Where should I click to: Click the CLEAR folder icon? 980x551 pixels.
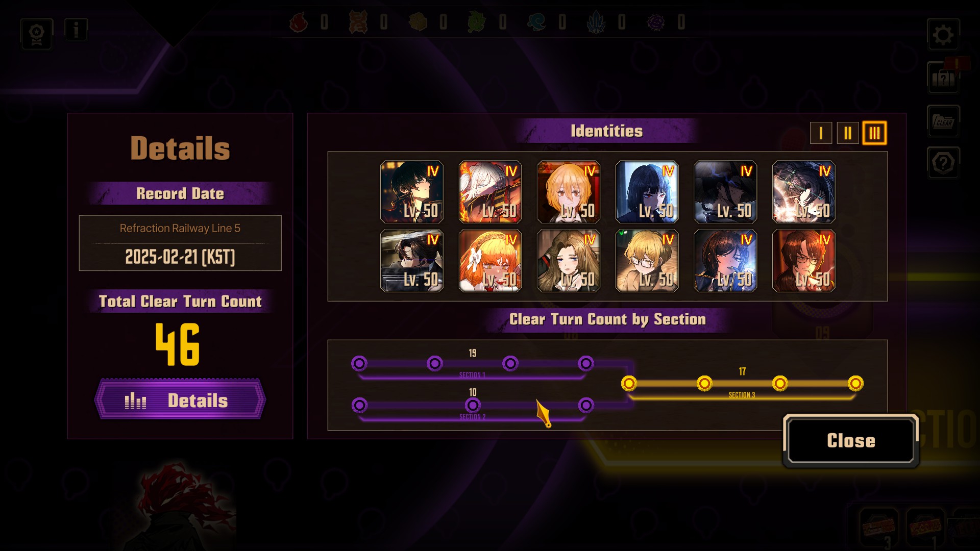(x=943, y=121)
